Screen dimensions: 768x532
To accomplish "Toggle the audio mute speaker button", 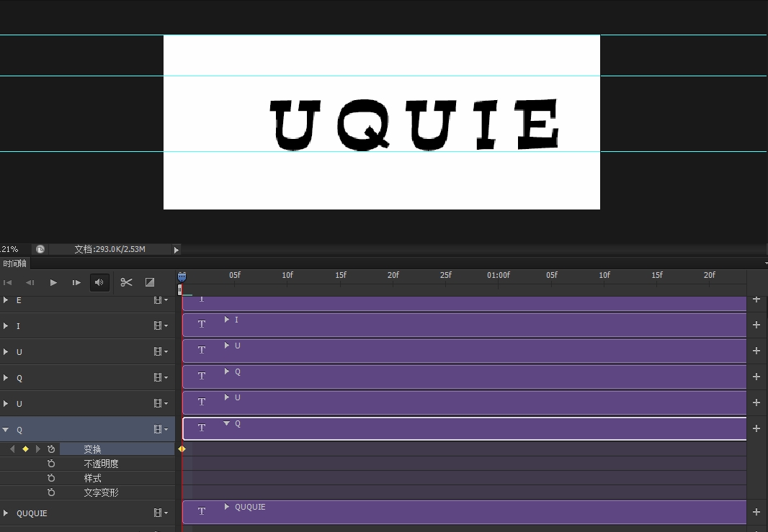I will (99, 282).
